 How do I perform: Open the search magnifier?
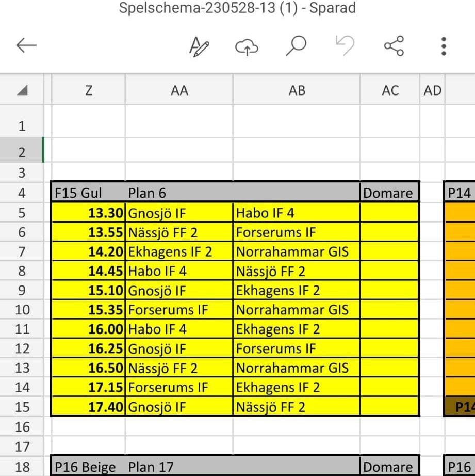coord(296,46)
